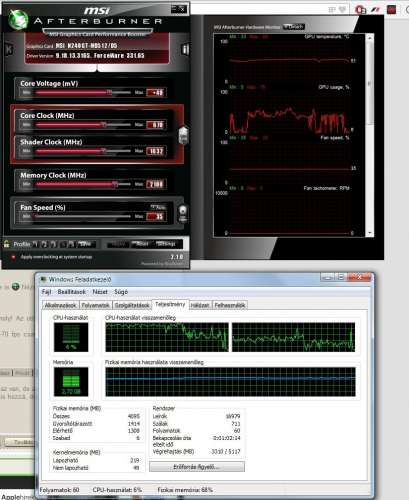The width and height of the screenshot is (409, 500).
Task: Toggle the Core/Shader clock link icon
Action: [183, 135]
